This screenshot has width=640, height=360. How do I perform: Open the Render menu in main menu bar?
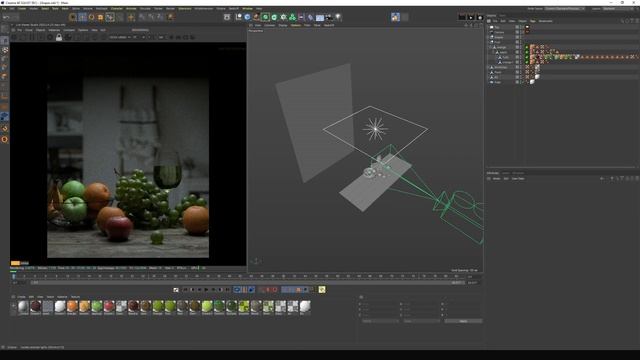point(170,9)
